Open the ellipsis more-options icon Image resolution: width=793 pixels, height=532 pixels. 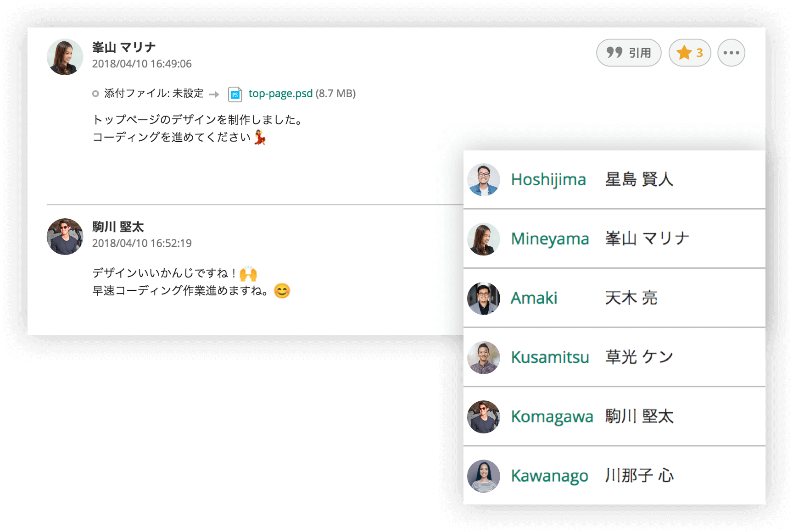tap(731, 53)
